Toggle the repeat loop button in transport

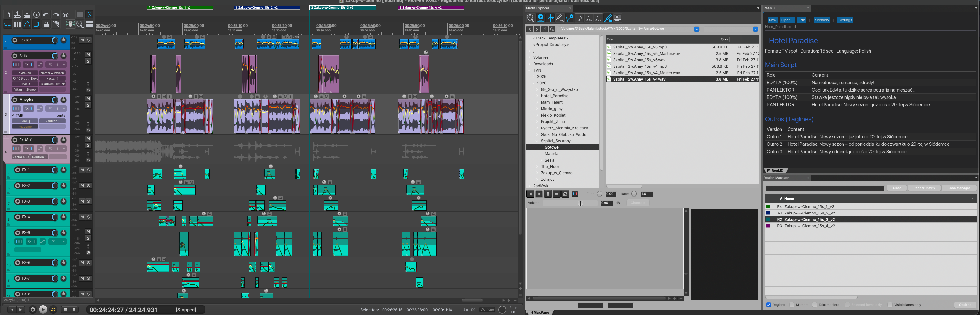coord(53,310)
